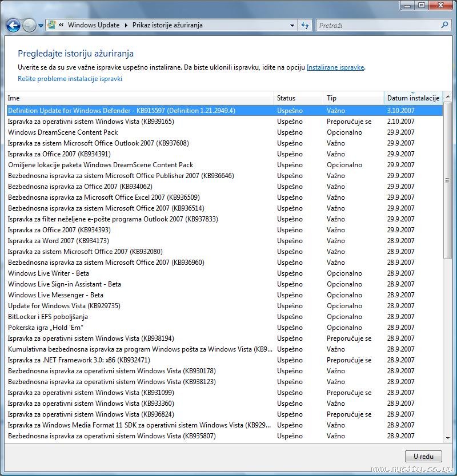The height and width of the screenshot is (476, 457).
Task: Select Outlook junk filter update (KB937833)
Action: pos(225,219)
